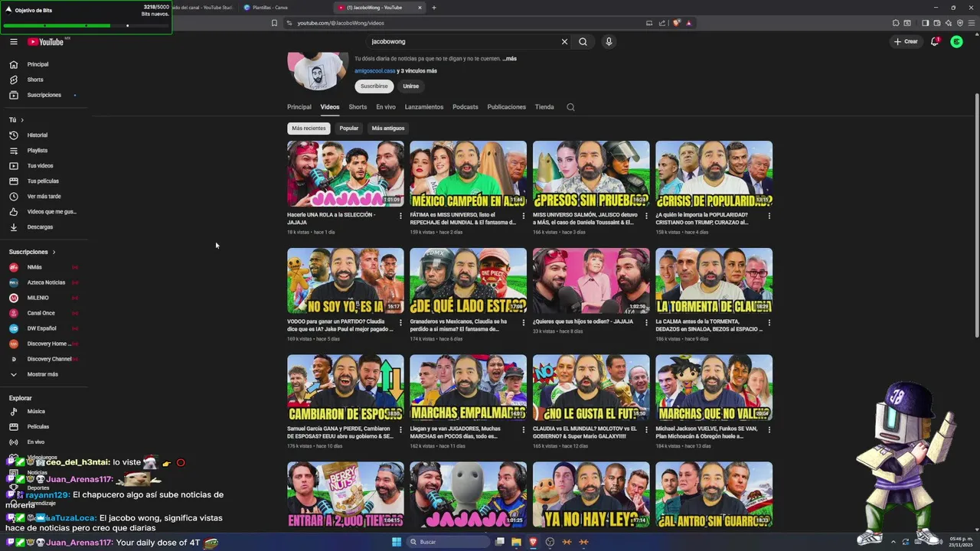
Task: Open the Azteca Noticias subscription
Action: pos(46,282)
